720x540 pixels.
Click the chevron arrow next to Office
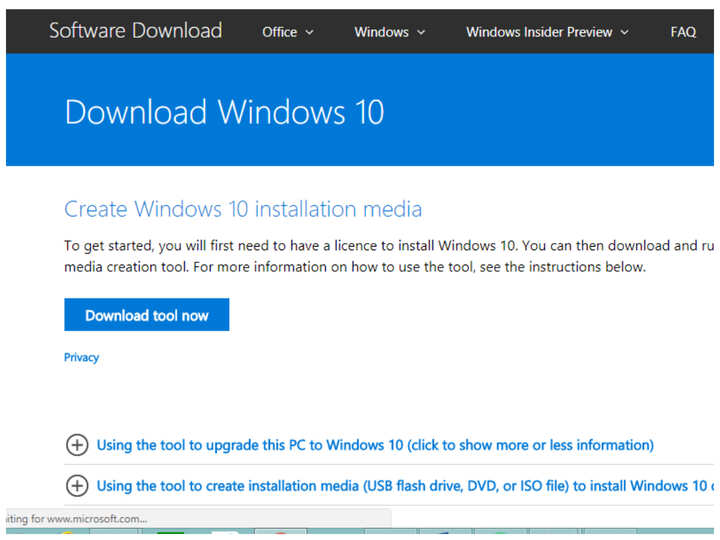coord(310,32)
